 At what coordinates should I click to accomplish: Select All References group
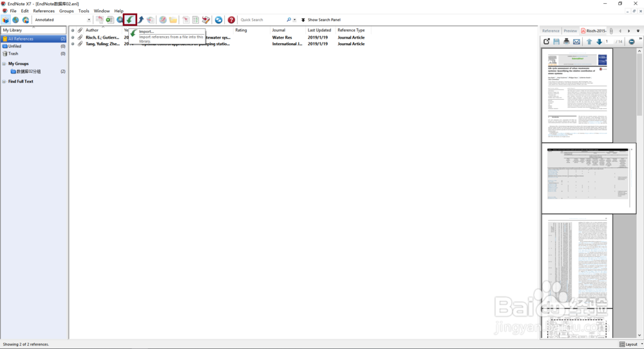click(33, 39)
